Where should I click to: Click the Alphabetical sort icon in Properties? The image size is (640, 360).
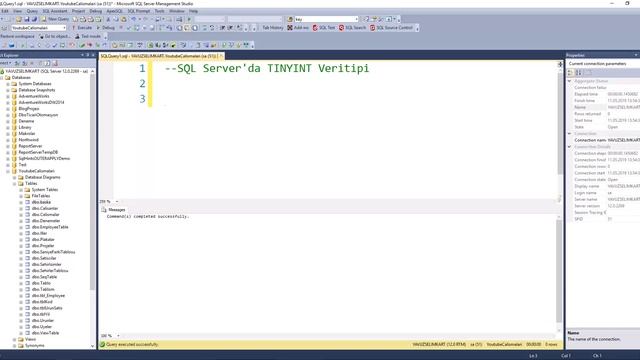pos(578,73)
